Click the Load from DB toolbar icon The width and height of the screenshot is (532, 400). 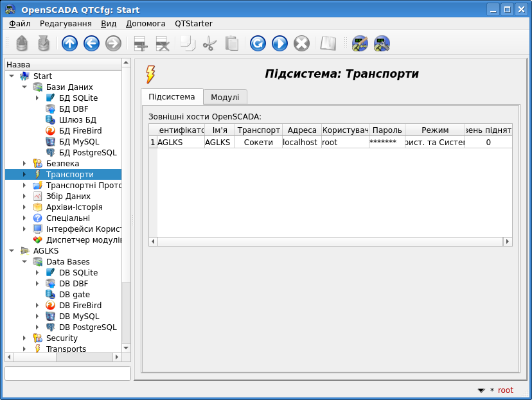click(22, 44)
